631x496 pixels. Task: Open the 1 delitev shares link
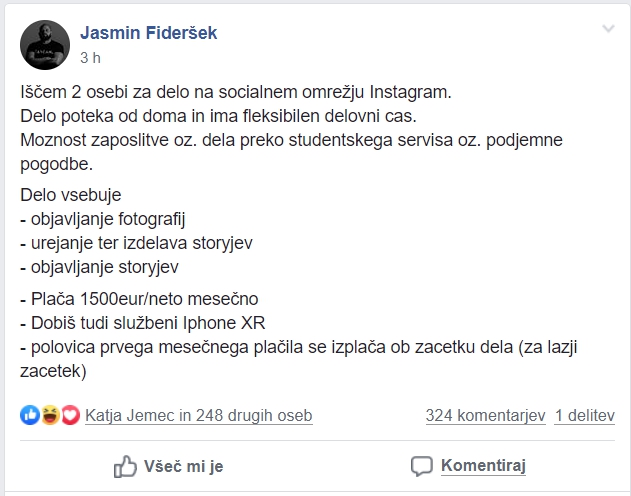(x=585, y=416)
